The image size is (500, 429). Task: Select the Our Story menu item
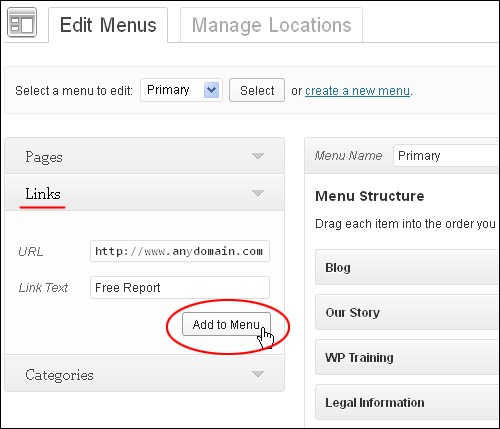click(x=407, y=312)
